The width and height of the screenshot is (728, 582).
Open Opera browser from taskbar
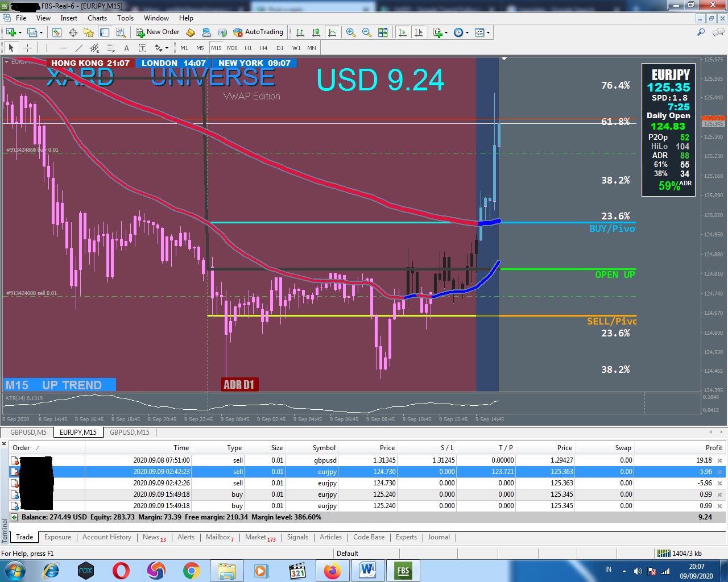tap(121, 571)
